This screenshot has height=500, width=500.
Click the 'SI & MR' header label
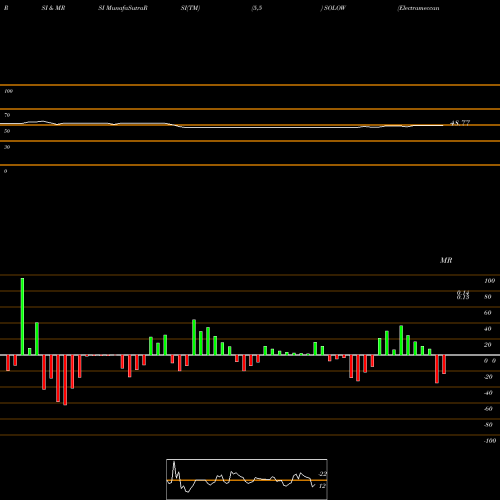click(x=53, y=8)
